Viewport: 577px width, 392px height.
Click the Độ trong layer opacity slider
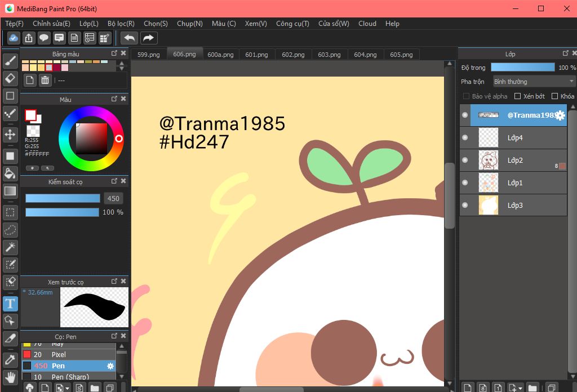coord(522,67)
